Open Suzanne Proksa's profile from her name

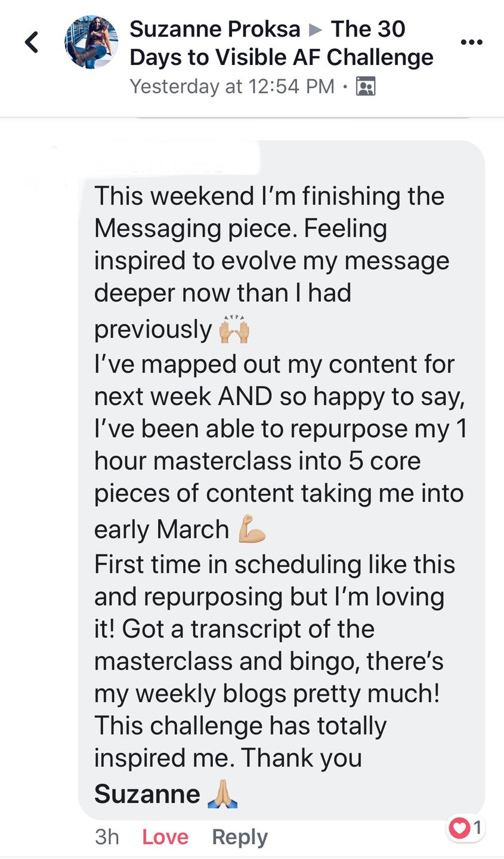tap(215, 29)
